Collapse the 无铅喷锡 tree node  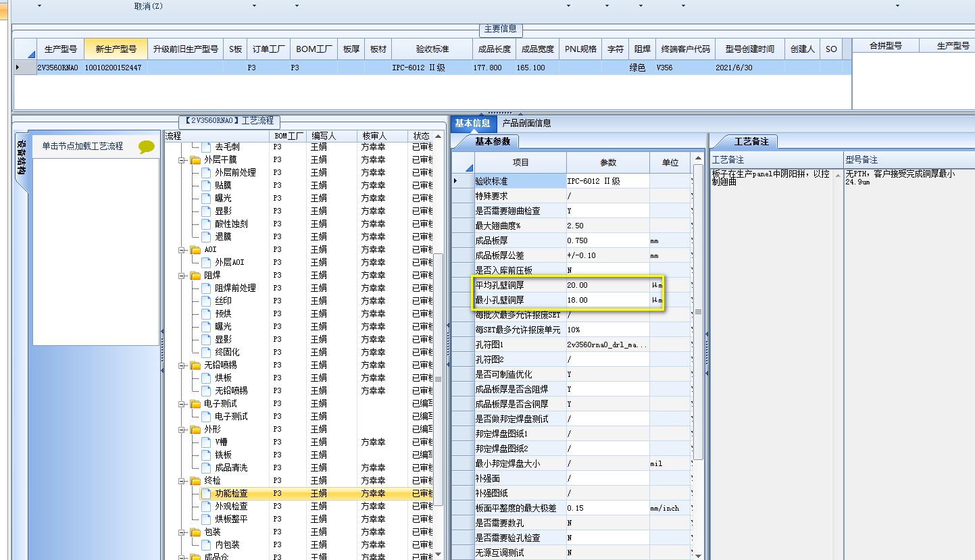click(x=182, y=365)
